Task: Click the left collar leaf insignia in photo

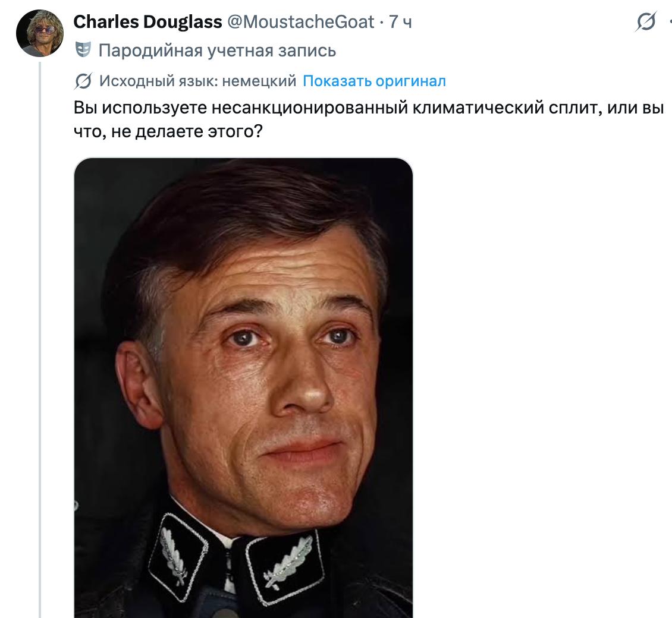Action: tap(177, 556)
